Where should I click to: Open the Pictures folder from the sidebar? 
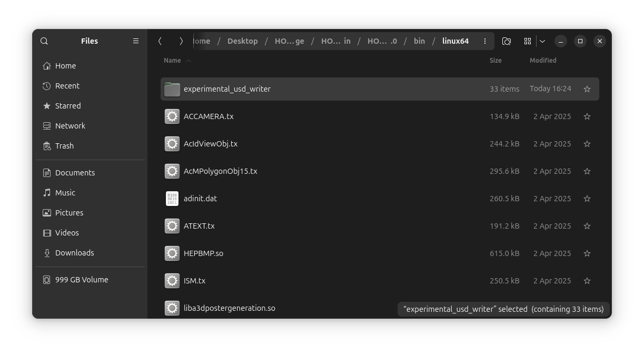(69, 212)
